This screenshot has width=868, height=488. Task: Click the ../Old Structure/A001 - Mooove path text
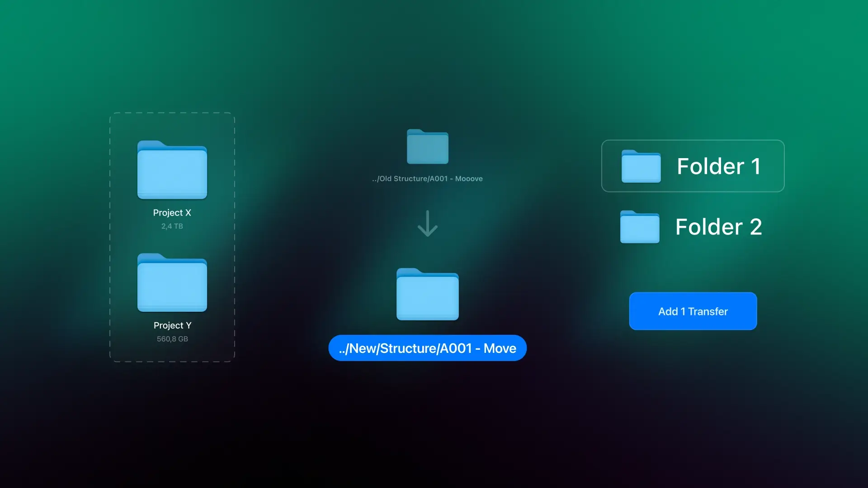coord(428,179)
